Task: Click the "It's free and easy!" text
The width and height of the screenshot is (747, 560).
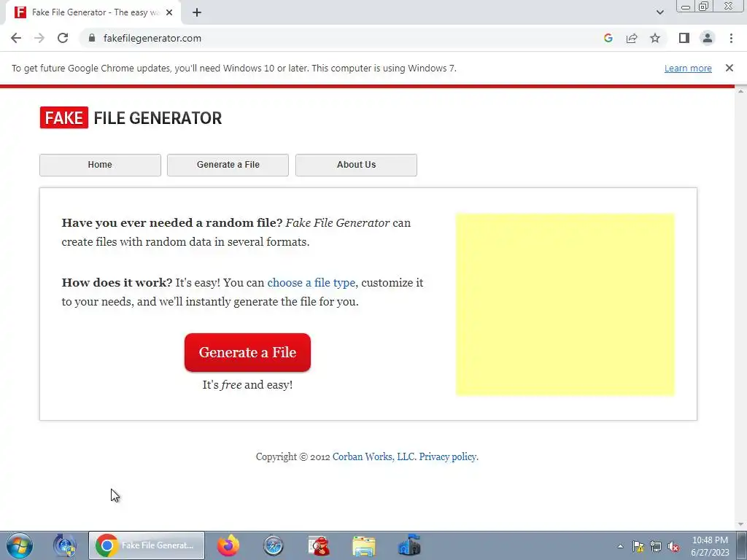Action: [x=247, y=385]
